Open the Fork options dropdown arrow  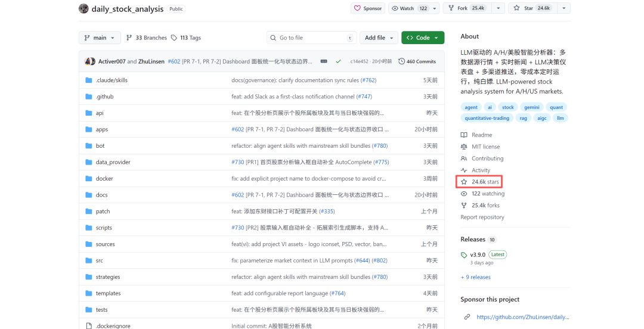click(498, 8)
